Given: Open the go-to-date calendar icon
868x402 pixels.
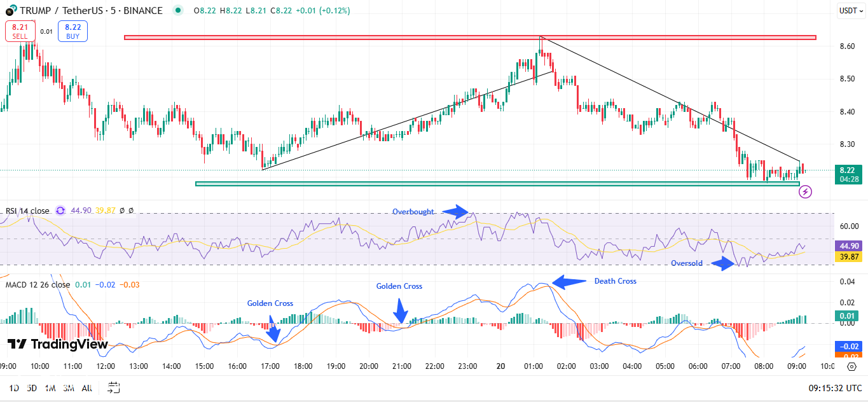Looking at the screenshot, I should coord(114,387).
